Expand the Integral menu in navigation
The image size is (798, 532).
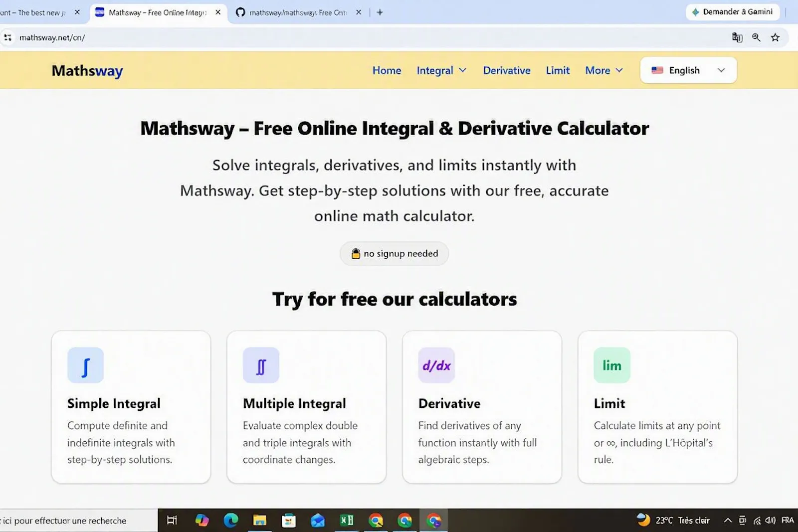click(441, 70)
